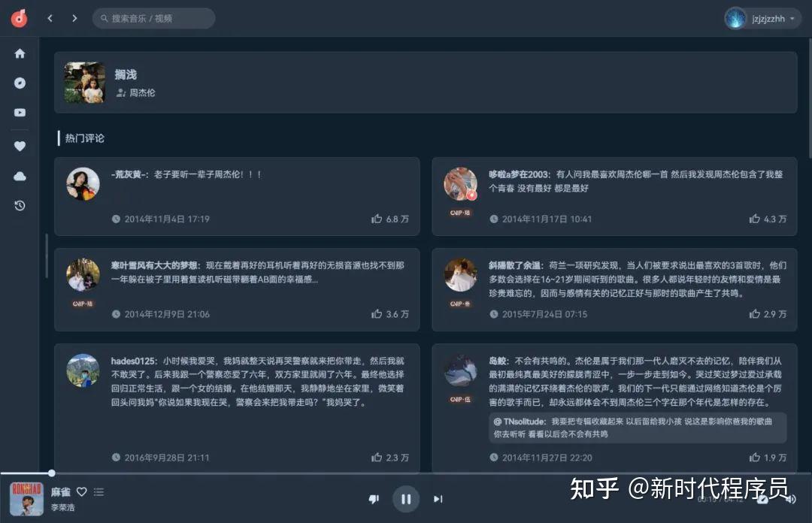This screenshot has width=812, height=523.
Task: Open Home from the sidebar
Action: pos(20,53)
